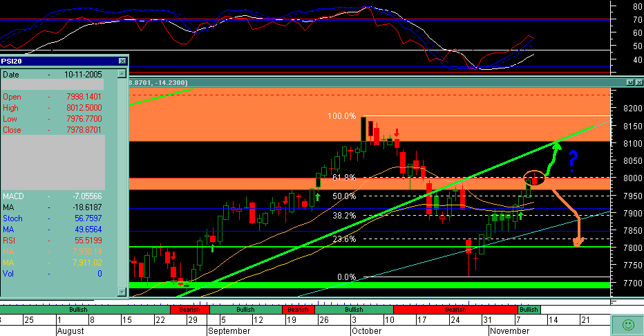644x336 pixels.
Task: Select the MACD row label
Action: 13,196
